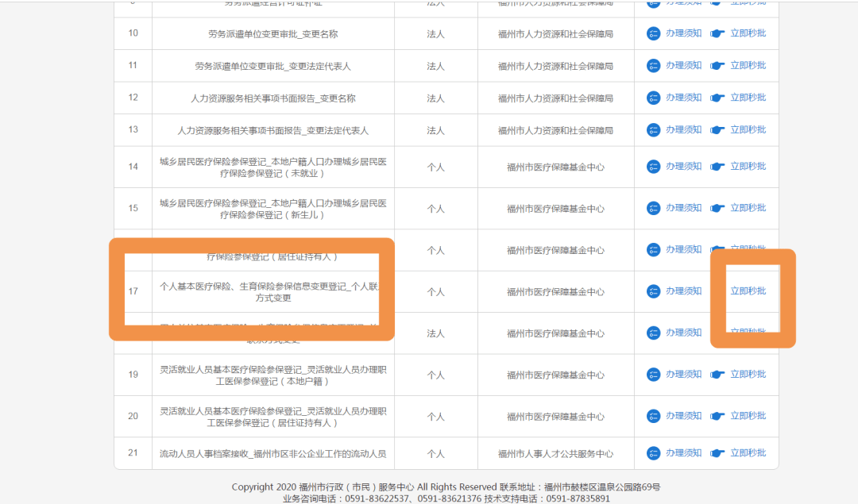Click the pointing-hand icon in row 11
Screen dimensions: 858x504
point(717,66)
